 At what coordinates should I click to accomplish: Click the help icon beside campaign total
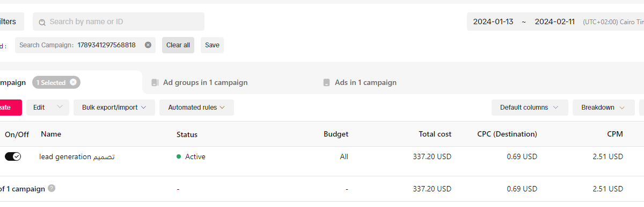coord(52,188)
